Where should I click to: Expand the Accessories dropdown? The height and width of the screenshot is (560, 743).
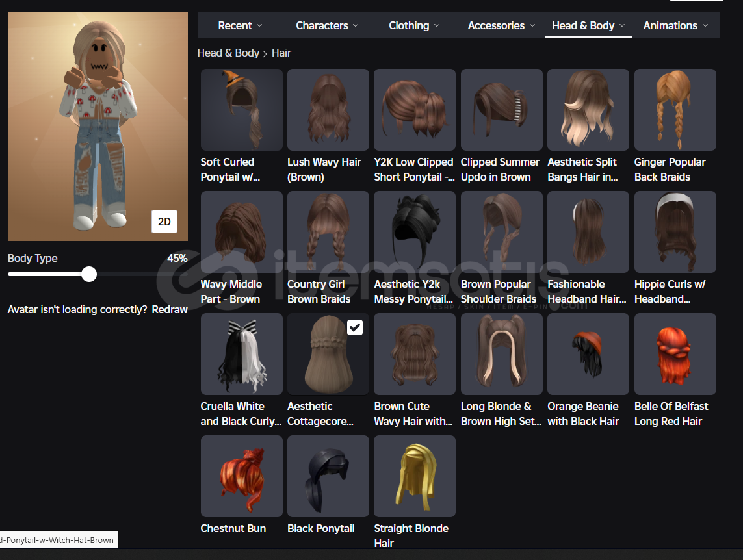[501, 26]
